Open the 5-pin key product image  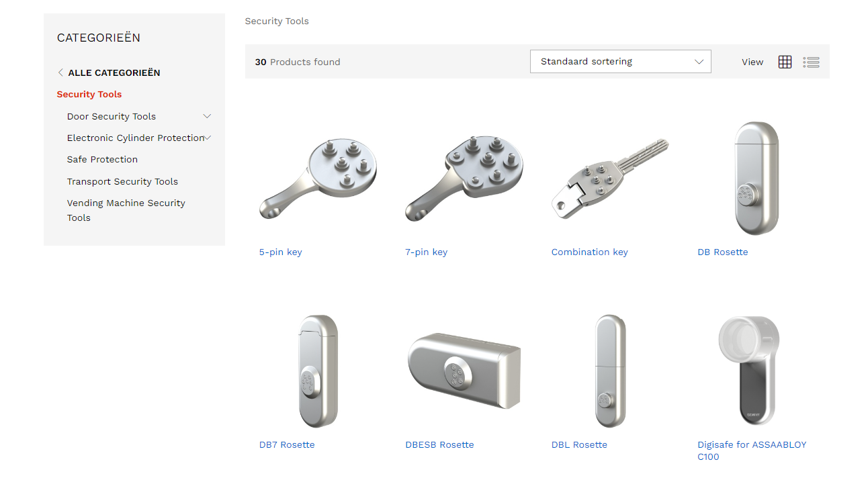(318, 179)
